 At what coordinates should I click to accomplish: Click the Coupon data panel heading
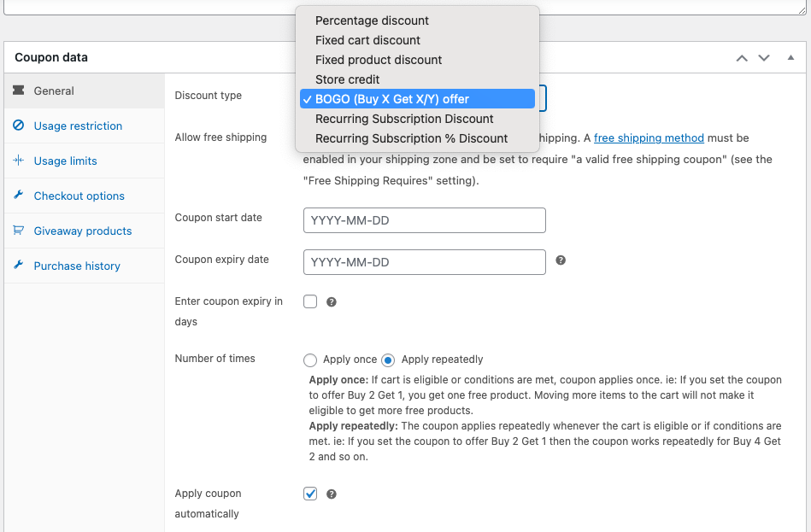point(51,57)
